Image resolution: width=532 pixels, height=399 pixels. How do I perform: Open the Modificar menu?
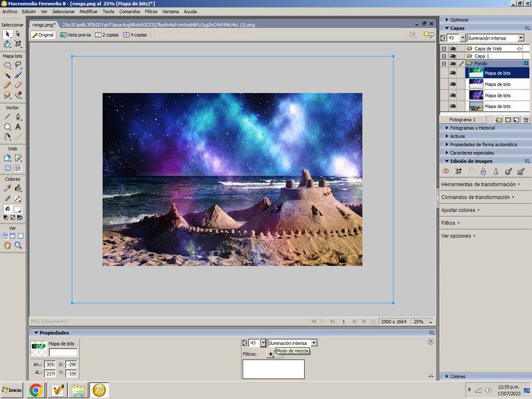(89, 12)
